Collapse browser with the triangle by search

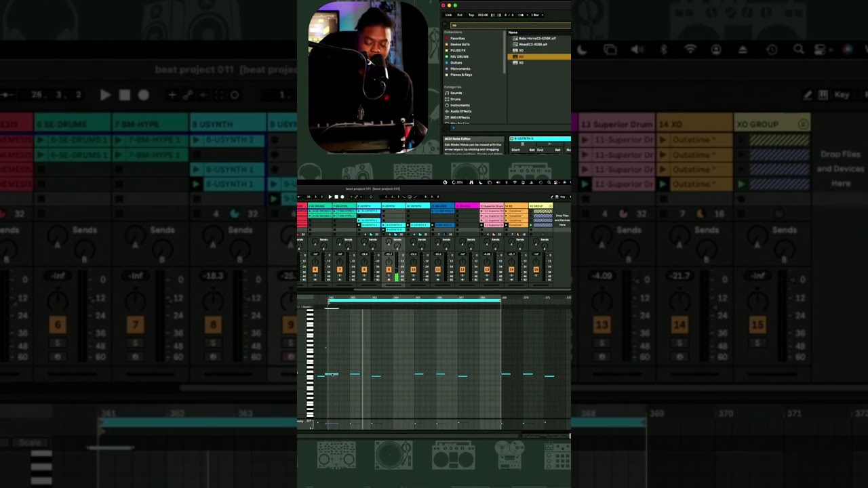[x=445, y=24]
